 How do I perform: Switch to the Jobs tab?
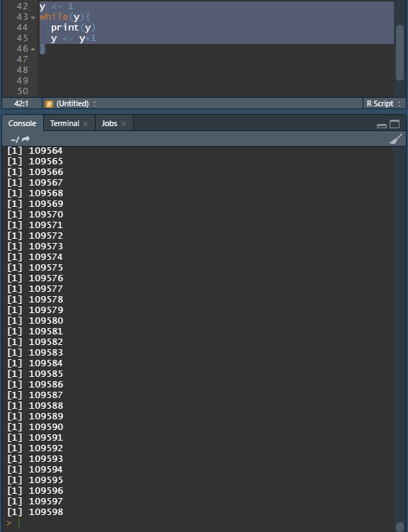click(109, 123)
